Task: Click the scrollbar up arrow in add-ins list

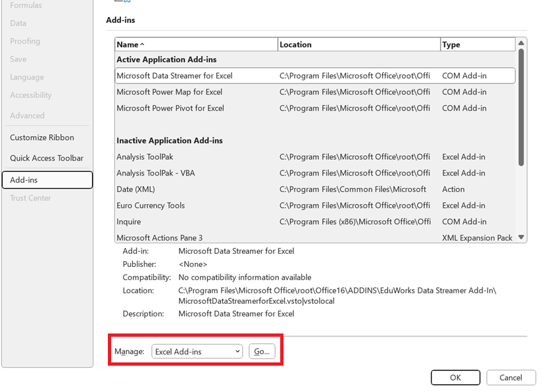Action: [522, 44]
